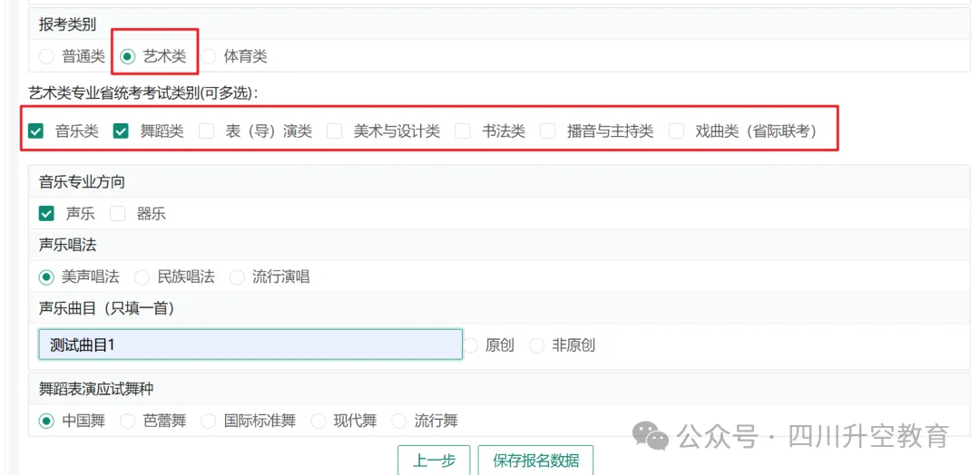Mark the song as 非原创

click(x=537, y=345)
